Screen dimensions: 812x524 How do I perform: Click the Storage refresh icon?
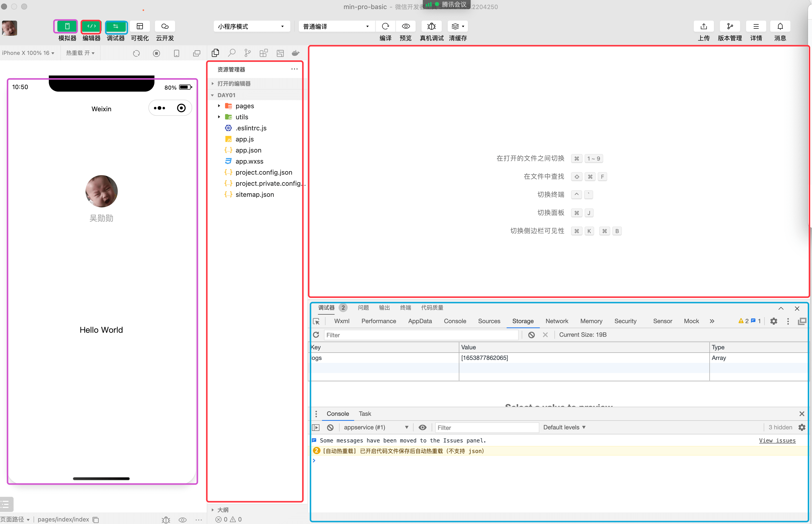click(x=316, y=335)
